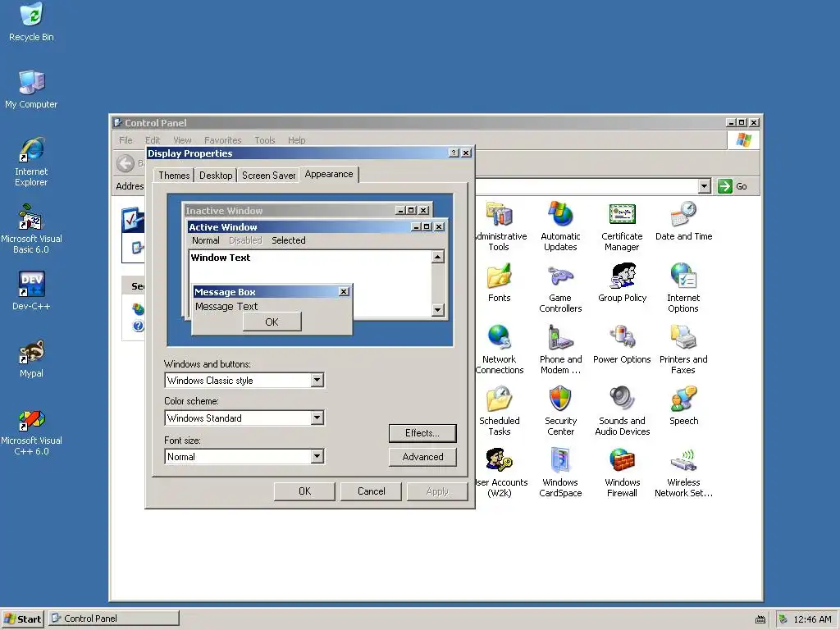The height and width of the screenshot is (630, 840).
Task: Open the Tools menu in Control Panel
Action: (265, 140)
